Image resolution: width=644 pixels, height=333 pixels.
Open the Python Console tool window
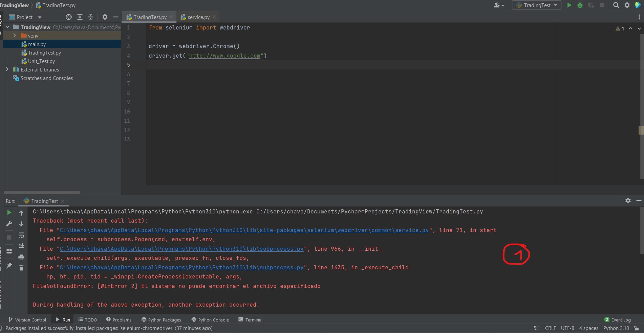[x=210, y=319]
